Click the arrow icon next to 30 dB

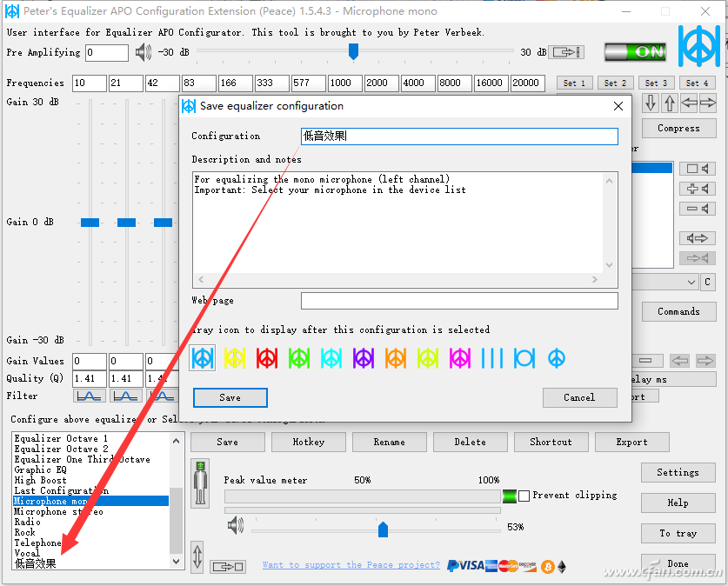click(x=566, y=52)
